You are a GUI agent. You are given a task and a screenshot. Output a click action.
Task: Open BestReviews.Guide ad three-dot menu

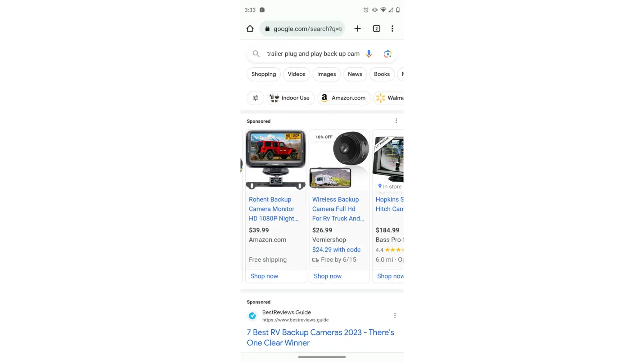(x=395, y=316)
